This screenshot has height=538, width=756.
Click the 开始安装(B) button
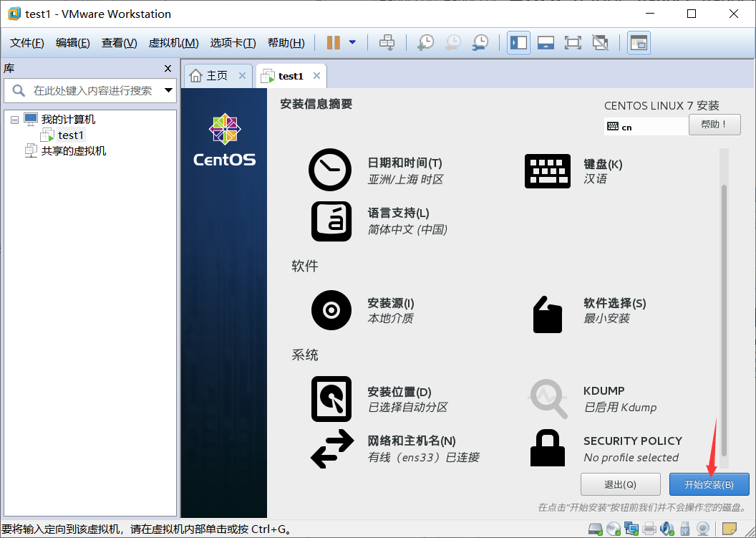[709, 484]
